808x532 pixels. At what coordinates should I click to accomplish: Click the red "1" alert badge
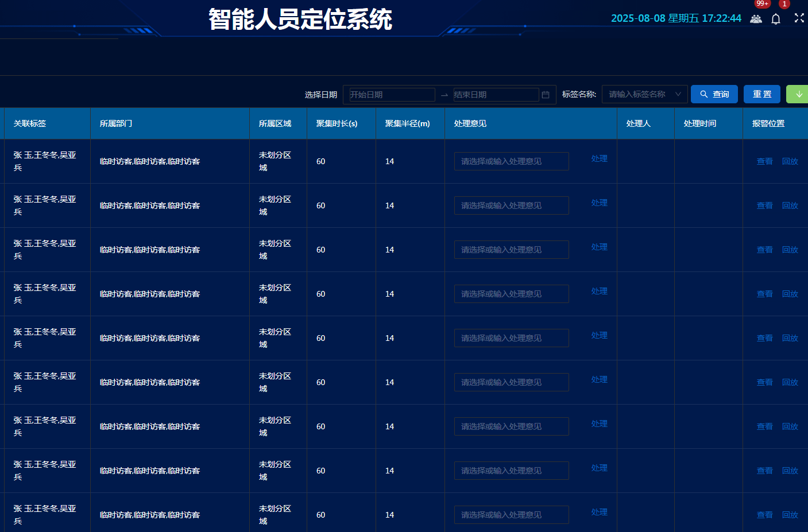(784, 3)
